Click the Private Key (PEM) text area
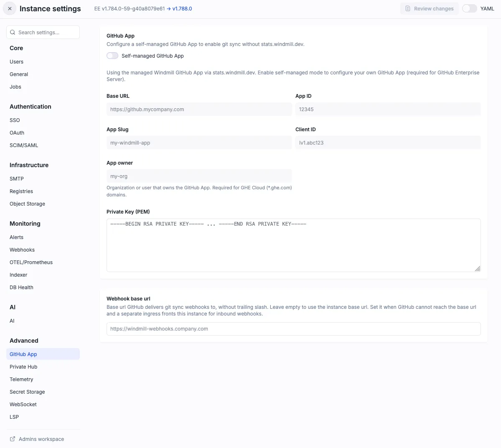The width and height of the screenshot is (501, 448). [294, 245]
